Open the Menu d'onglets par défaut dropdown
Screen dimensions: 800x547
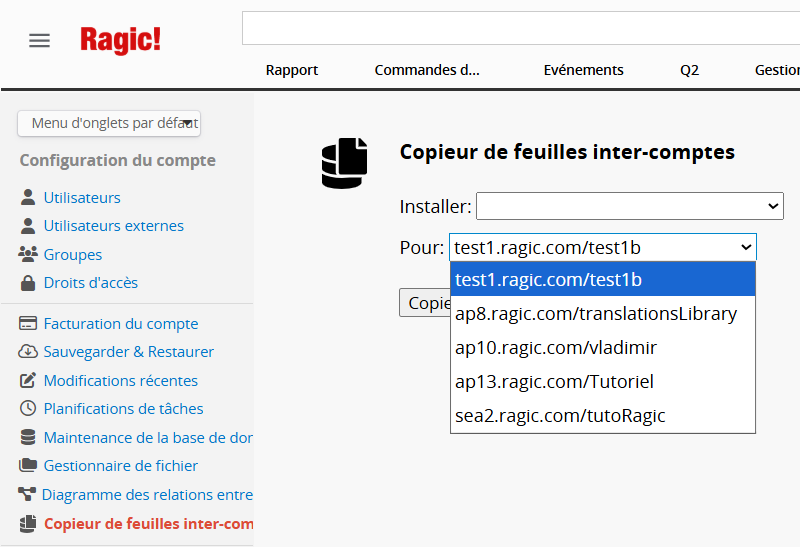109,123
